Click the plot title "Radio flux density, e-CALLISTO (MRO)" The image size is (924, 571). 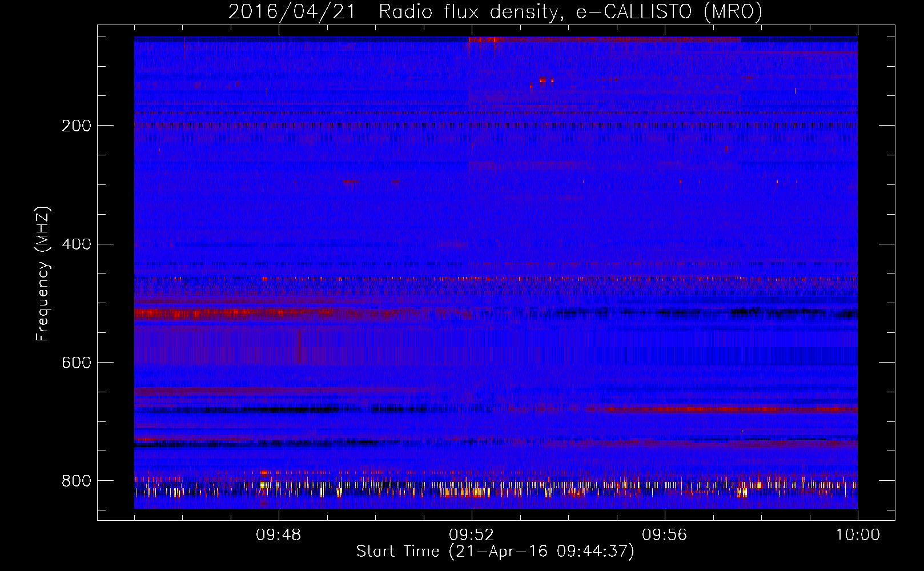point(571,11)
